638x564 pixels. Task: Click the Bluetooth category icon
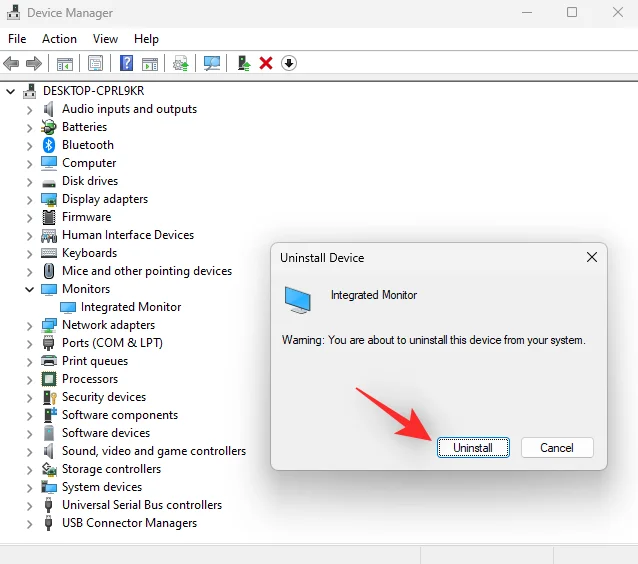click(49, 145)
